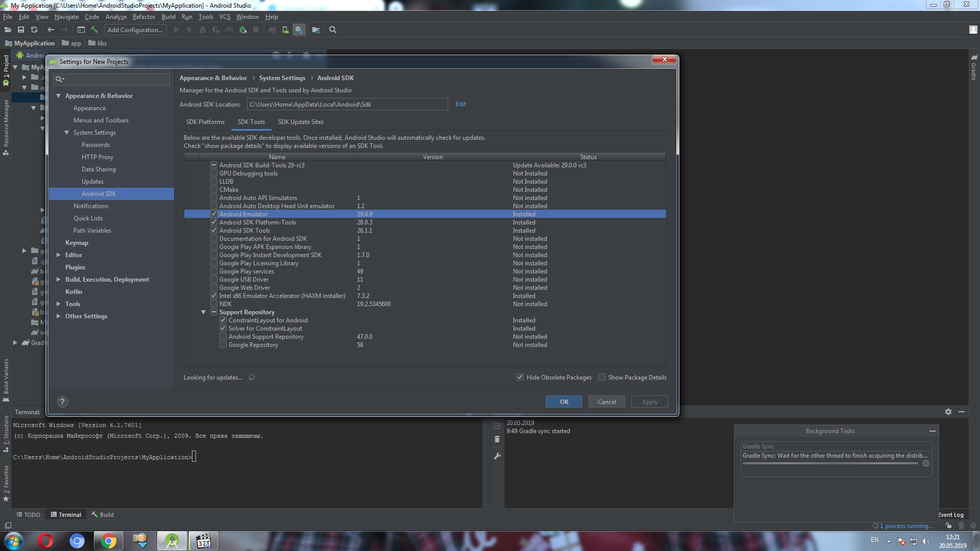
Task: Open the HTTP Proxy settings page
Action: point(97,157)
